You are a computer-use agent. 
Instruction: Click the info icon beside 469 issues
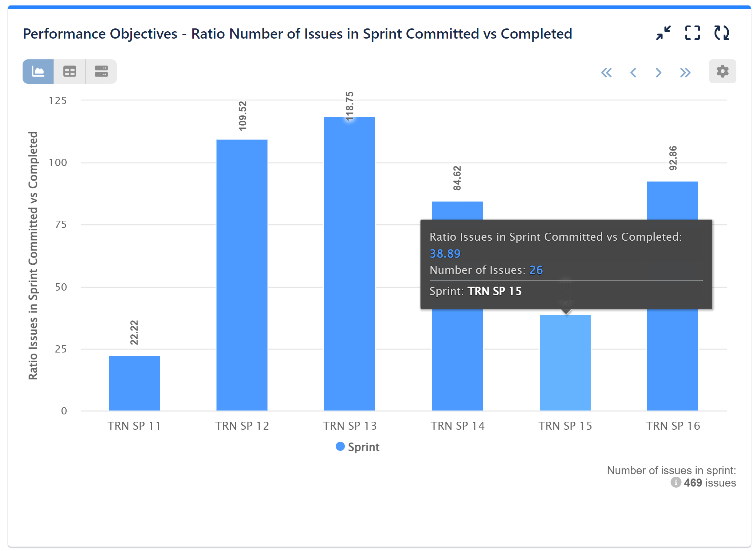676,483
